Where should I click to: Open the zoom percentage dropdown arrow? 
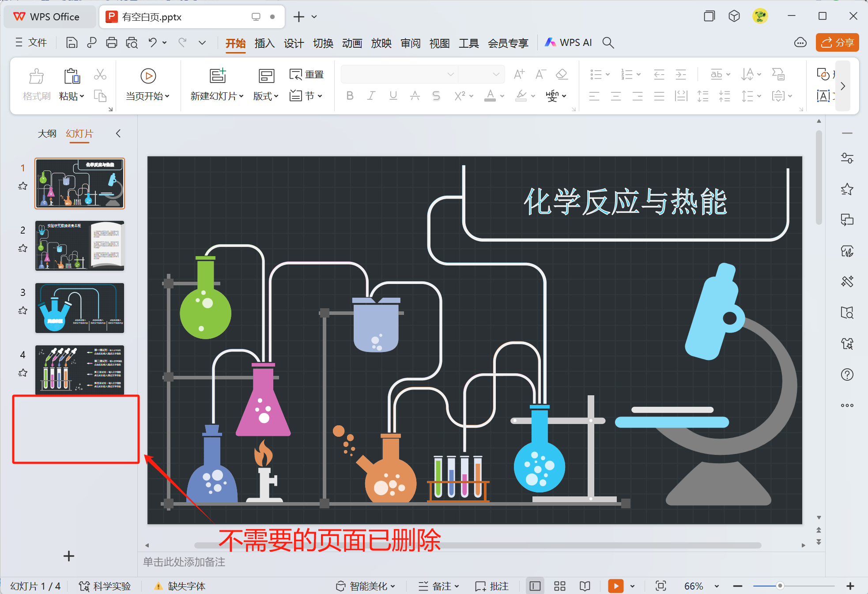717,586
